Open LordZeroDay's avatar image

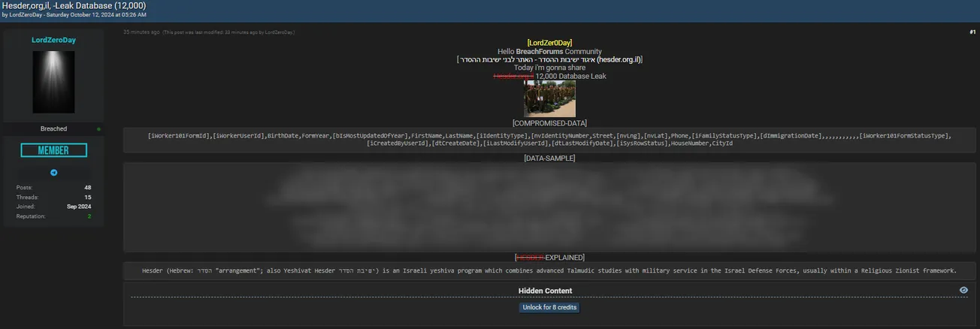point(53,83)
